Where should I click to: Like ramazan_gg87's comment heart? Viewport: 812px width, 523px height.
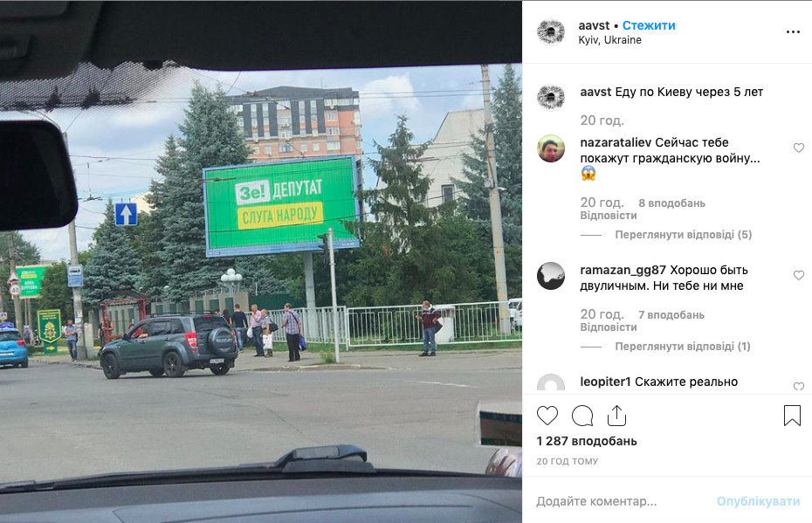pos(799,276)
